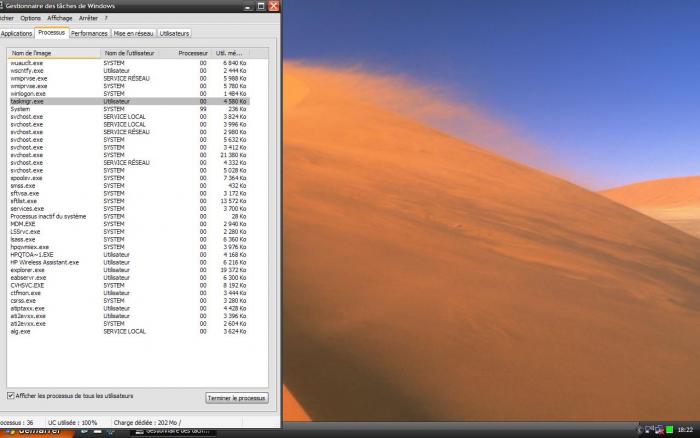Close the Gestionnaire des tâches window
Viewport: 700px width, 438px height.
pyautogui.click(x=274, y=6)
